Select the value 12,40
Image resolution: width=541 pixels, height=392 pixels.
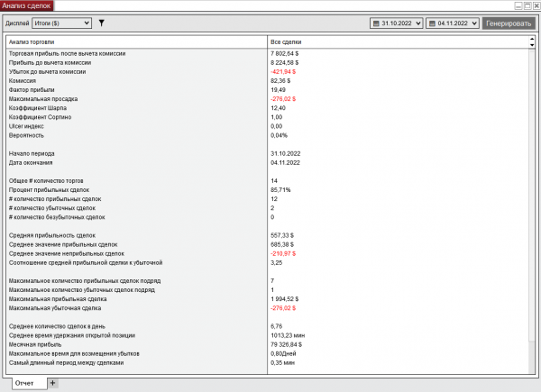click(278, 108)
